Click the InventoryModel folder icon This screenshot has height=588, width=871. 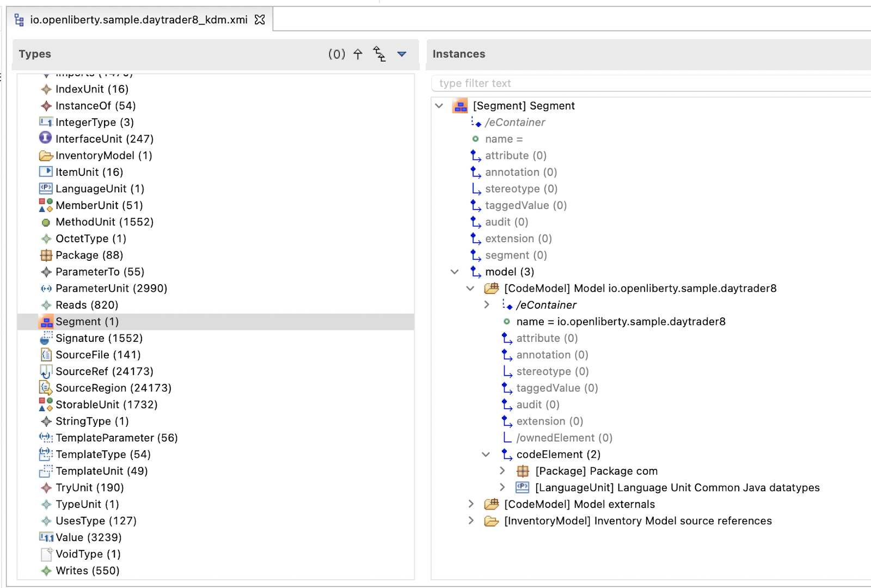[x=46, y=156]
